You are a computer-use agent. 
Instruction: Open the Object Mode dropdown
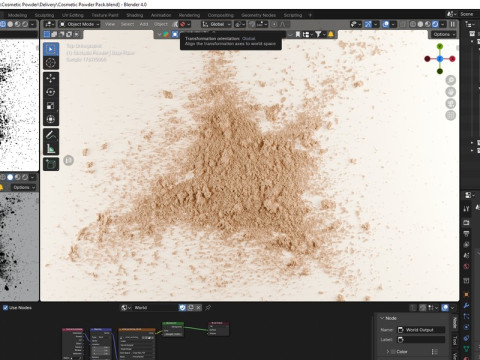(79, 24)
